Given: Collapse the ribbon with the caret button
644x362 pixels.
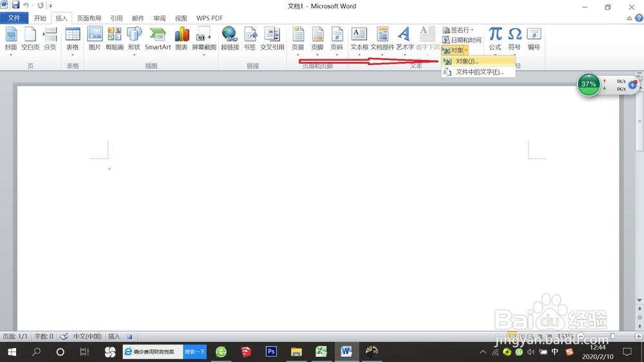Looking at the screenshot, I should 629,18.
